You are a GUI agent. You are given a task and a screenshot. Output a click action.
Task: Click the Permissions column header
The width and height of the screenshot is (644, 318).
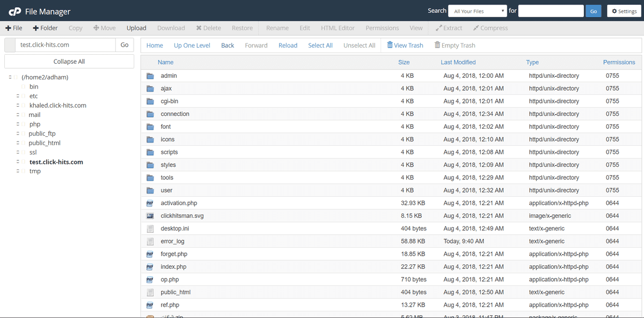[x=619, y=62]
